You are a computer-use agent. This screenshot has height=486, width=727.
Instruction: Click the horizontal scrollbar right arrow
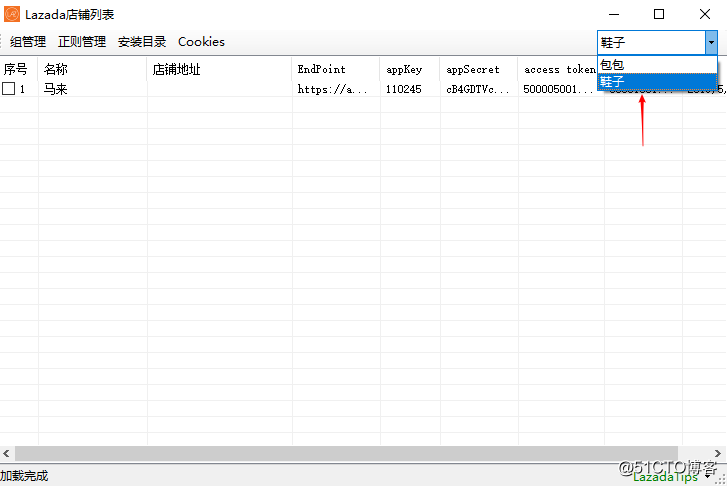point(718,453)
